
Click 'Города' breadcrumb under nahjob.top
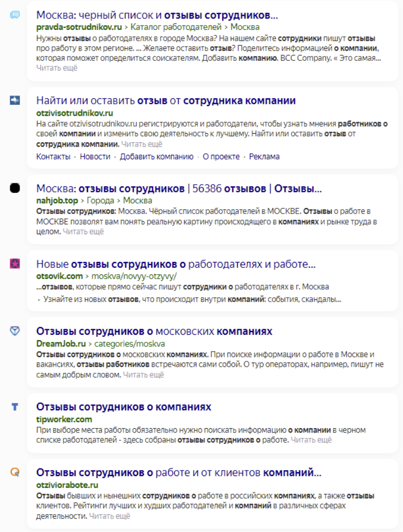coord(100,201)
